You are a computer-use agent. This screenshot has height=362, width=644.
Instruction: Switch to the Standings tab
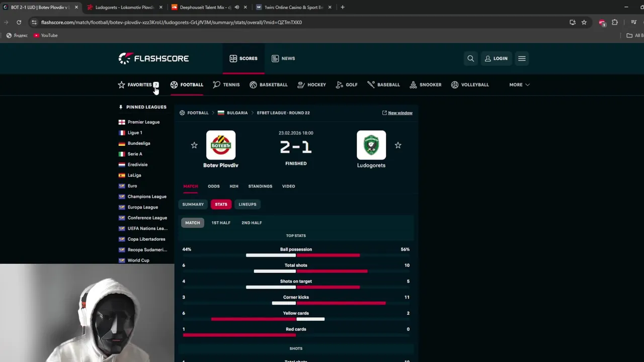(x=260, y=186)
